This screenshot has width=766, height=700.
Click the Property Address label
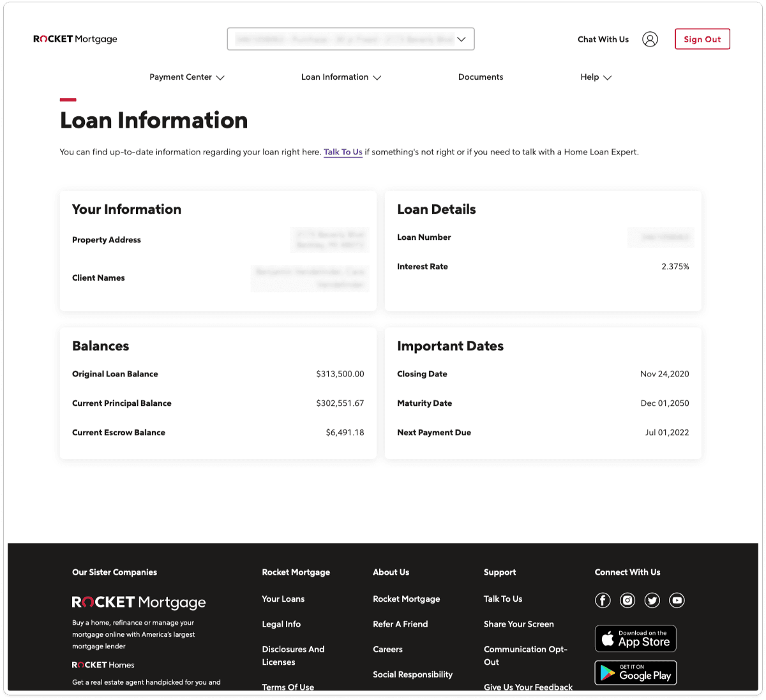point(107,240)
